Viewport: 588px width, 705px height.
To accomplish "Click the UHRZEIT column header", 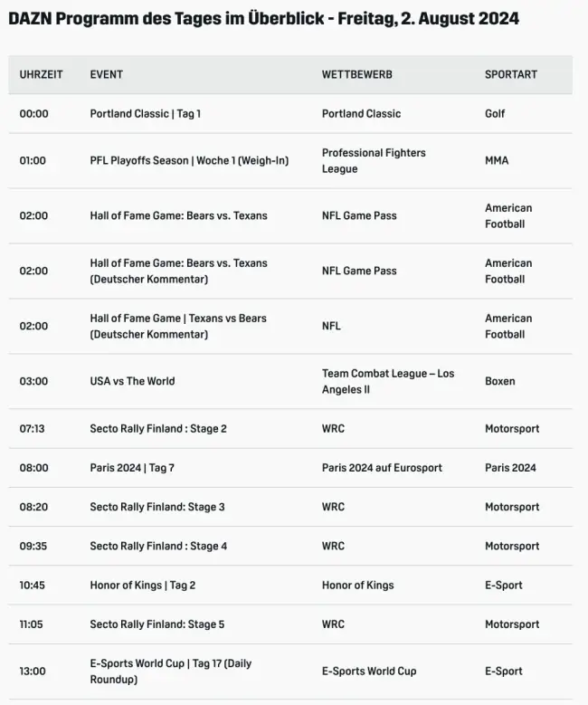I will (x=41, y=74).
